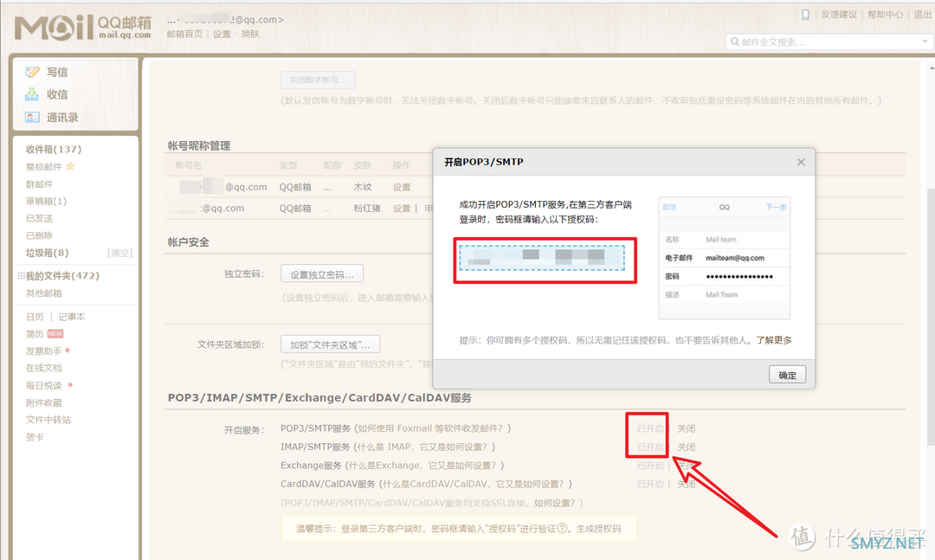Open 帮助中心 in top right

pyautogui.click(x=886, y=15)
